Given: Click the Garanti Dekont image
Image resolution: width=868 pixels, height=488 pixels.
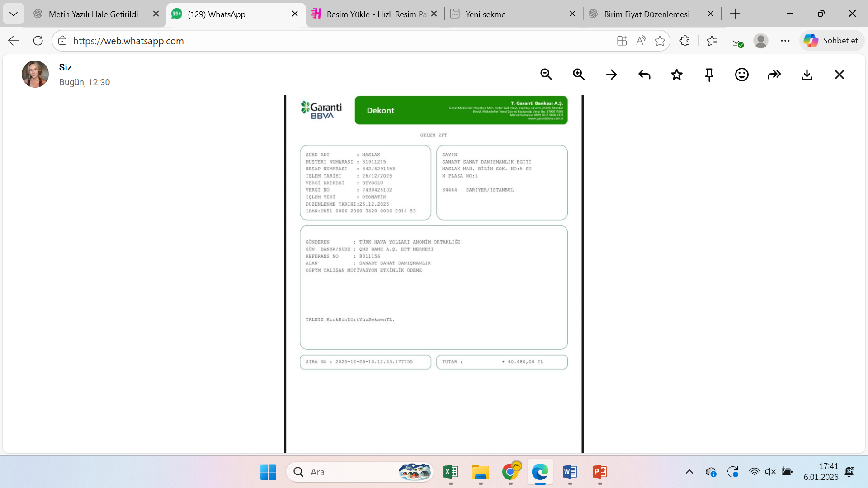Looking at the screenshot, I should click(434, 274).
